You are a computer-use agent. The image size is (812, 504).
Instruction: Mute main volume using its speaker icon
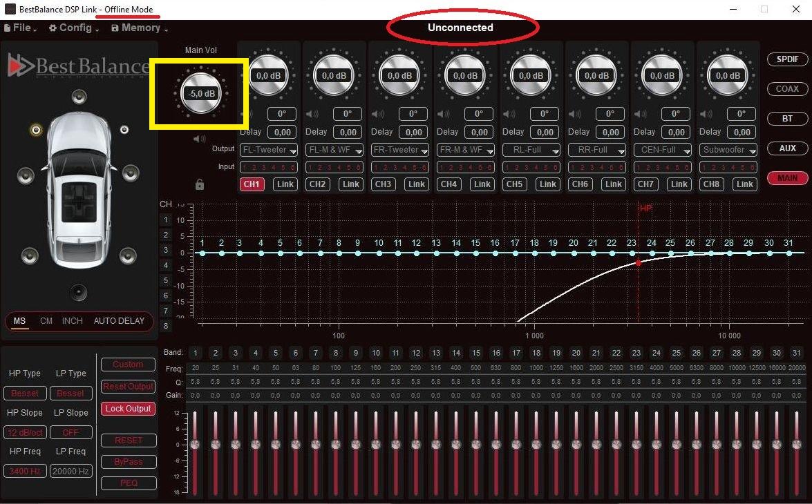pyautogui.click(x=200, y=139)
